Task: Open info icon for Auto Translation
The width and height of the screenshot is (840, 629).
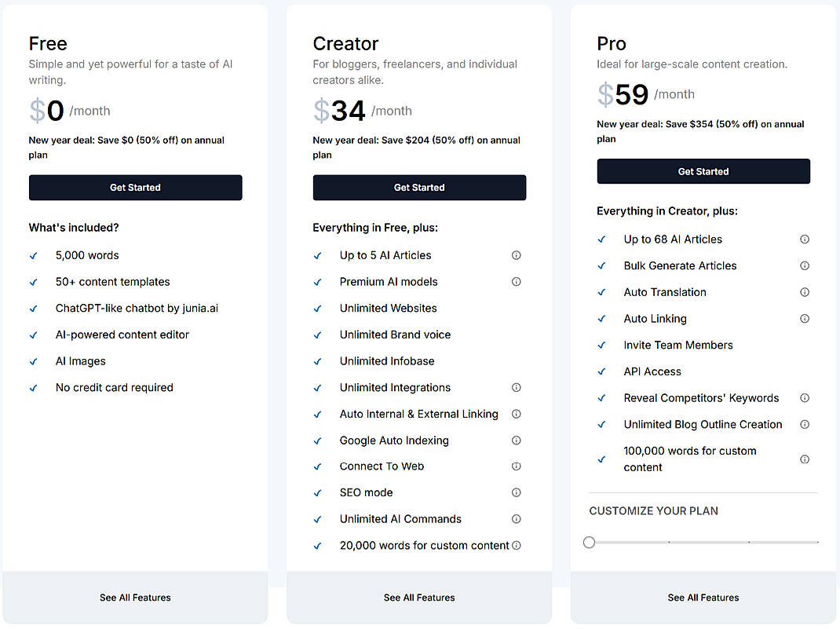Action: 804,292
